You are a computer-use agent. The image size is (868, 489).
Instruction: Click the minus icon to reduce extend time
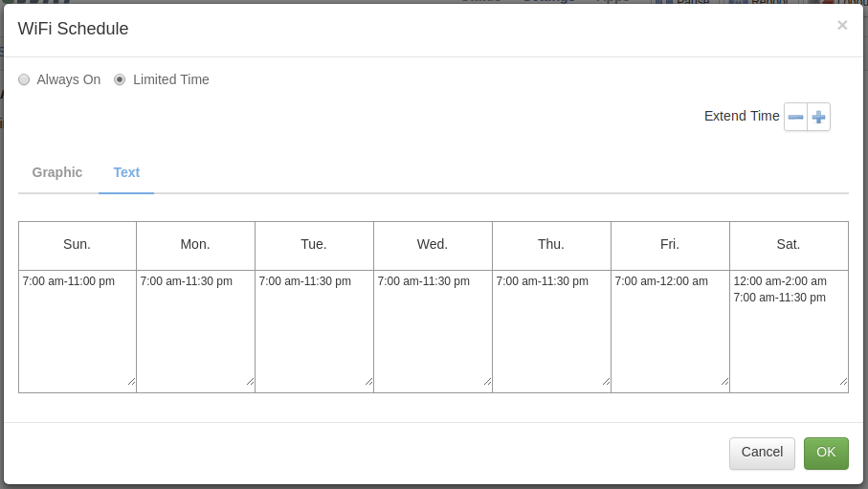795,117
